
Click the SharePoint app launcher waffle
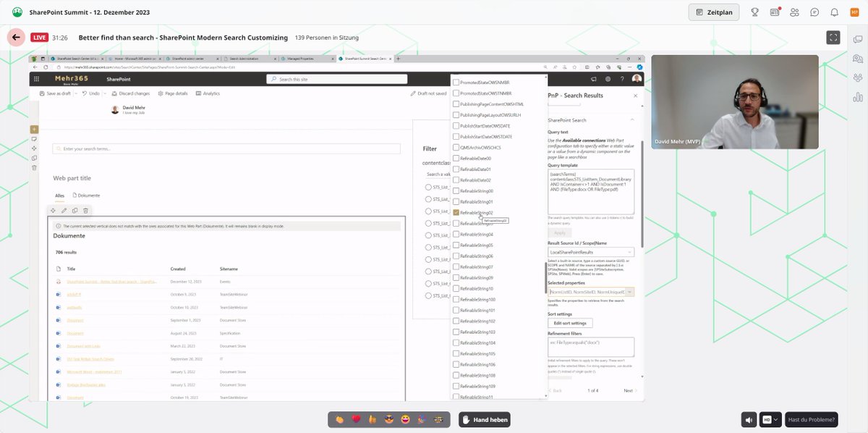[37, 79]
